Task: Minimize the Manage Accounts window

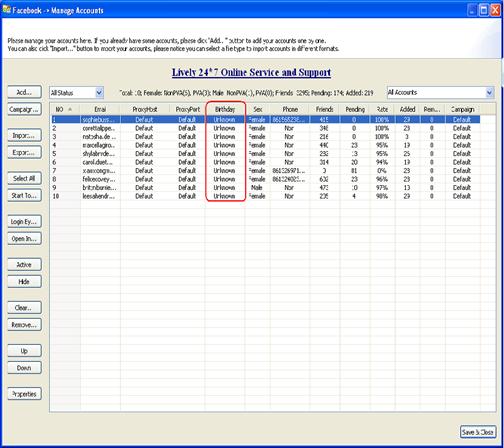Action: [472, 10]
